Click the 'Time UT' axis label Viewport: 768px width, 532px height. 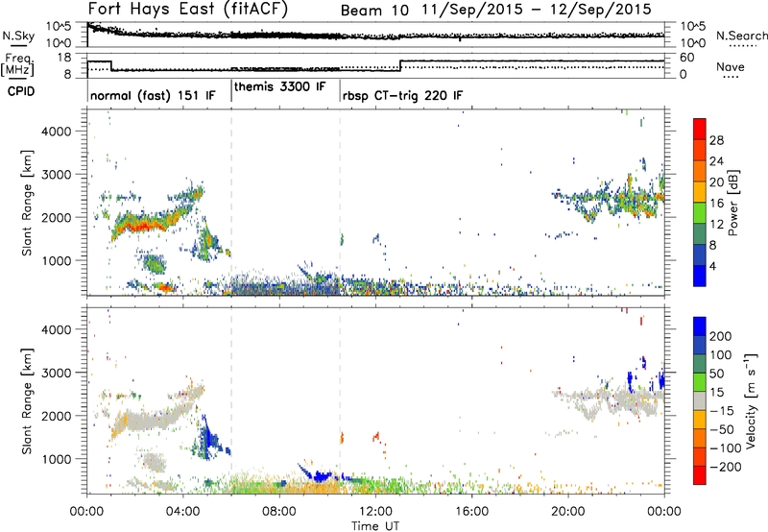[x=375, y=526]
